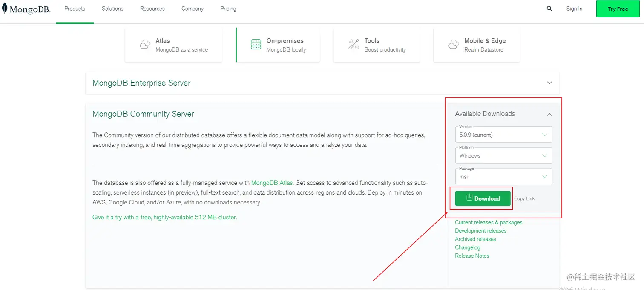Screen dimensions: 644x290
Task: Click the MongoDB Community Server heading
Action: pos(143,114)
